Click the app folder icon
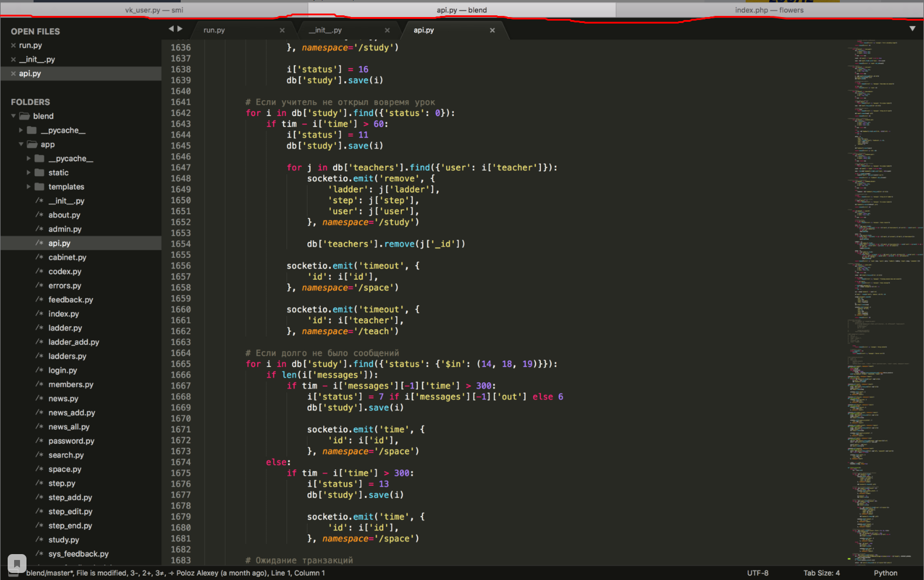 pos(32,144)
